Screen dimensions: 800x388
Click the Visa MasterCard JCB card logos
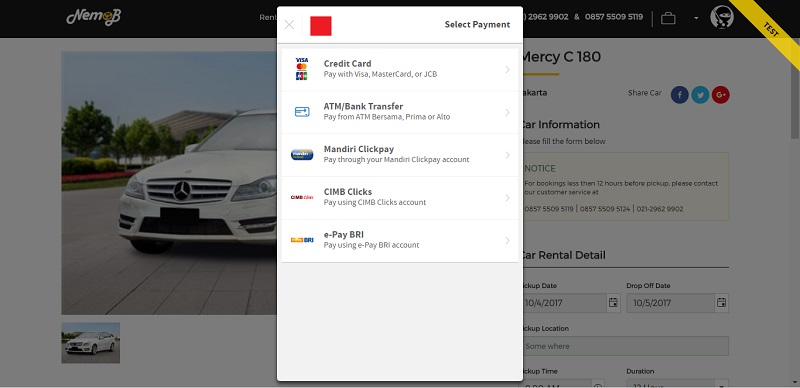tap(302, 69)
